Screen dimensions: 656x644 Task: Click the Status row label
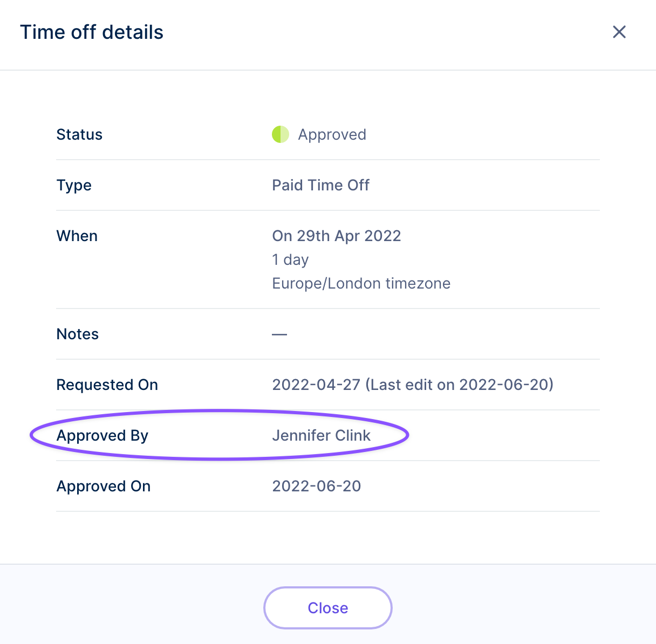(79, 134)
